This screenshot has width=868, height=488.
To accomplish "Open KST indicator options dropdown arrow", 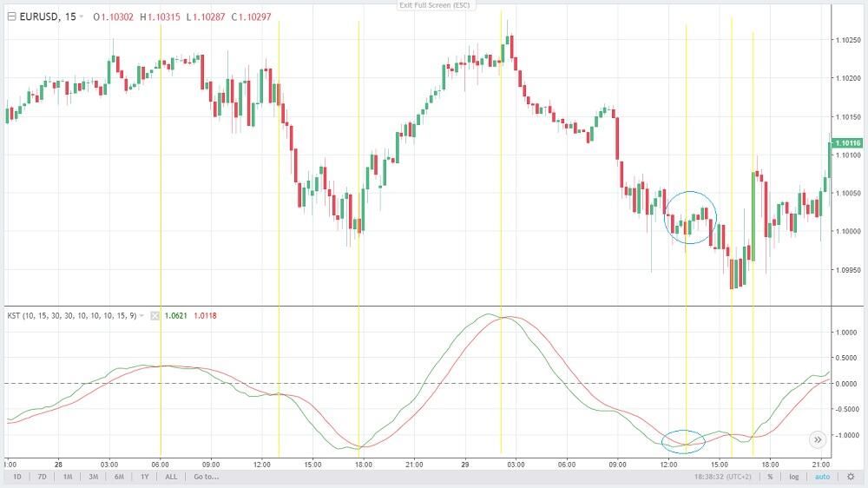I will click(x=142, y=315).
